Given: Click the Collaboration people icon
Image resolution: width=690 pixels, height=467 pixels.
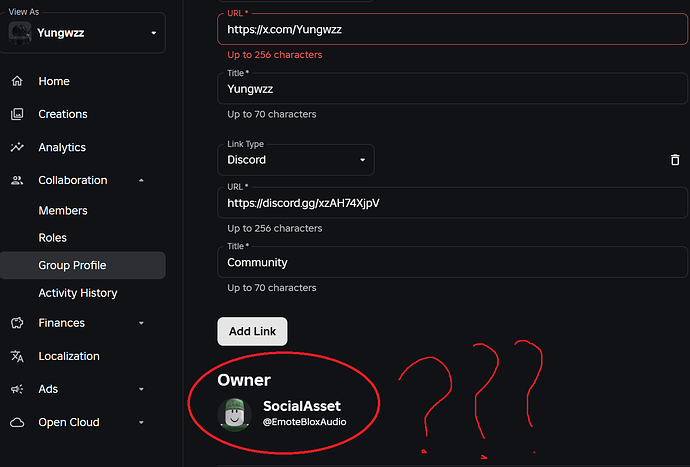Looking at the screenshot, I should point(17,180).
